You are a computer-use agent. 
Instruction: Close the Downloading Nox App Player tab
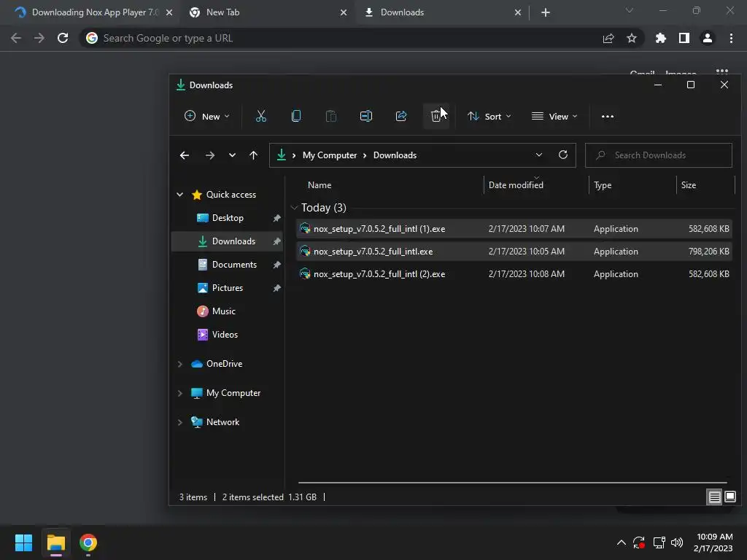pos(169,13)
